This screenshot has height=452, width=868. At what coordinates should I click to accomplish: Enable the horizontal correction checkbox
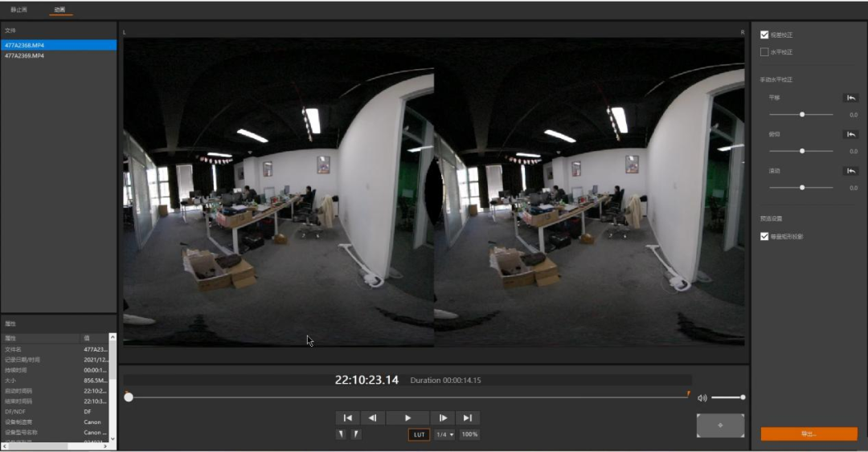tap(764, 52)
